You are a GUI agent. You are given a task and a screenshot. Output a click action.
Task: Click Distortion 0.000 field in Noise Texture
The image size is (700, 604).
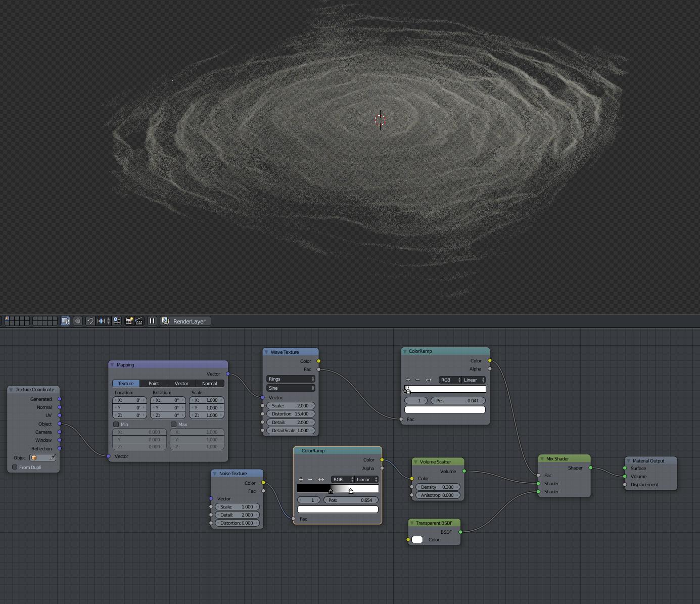click(x=237, y=523)
